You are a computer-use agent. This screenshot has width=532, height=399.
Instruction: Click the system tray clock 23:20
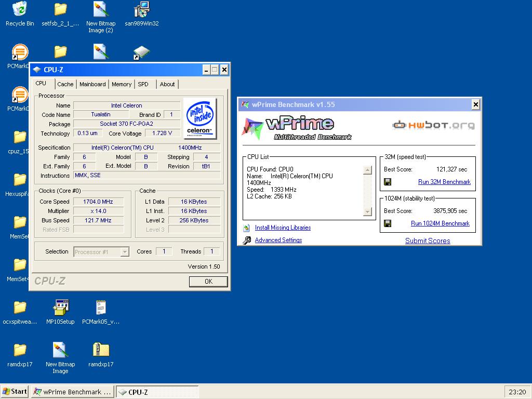click(517, 392)
